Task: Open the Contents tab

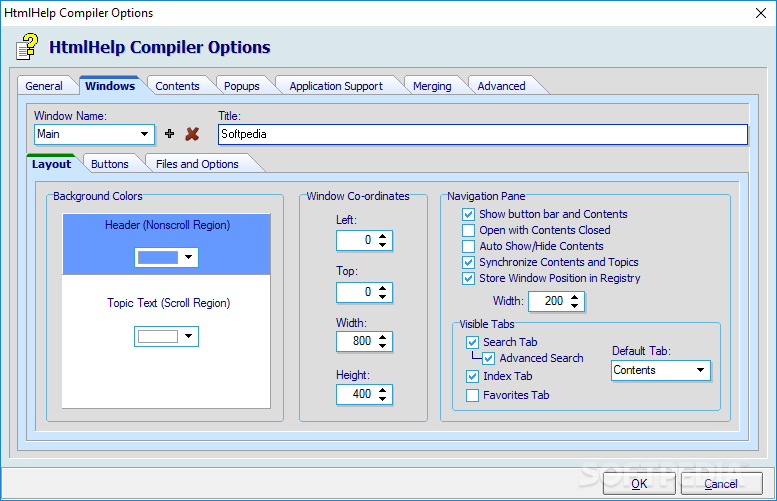Action: pyautogui.click(x=177, y=86)
